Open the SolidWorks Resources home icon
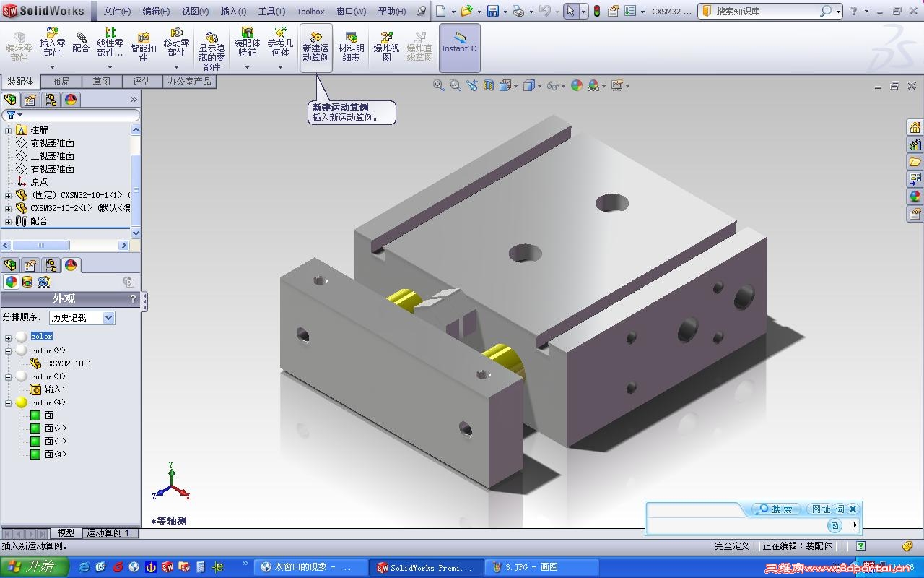 [915, 127]
